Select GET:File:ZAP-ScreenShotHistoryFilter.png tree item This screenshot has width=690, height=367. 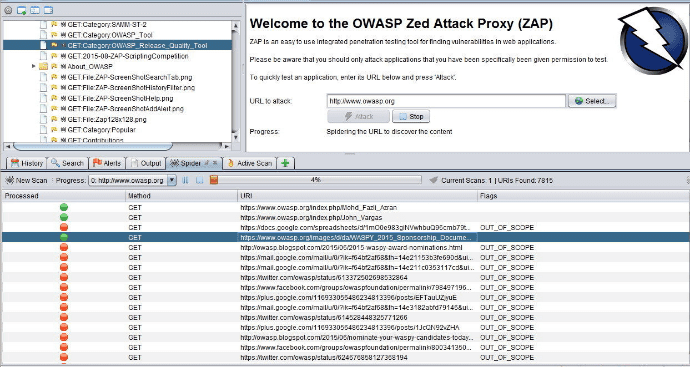(131, 88)
